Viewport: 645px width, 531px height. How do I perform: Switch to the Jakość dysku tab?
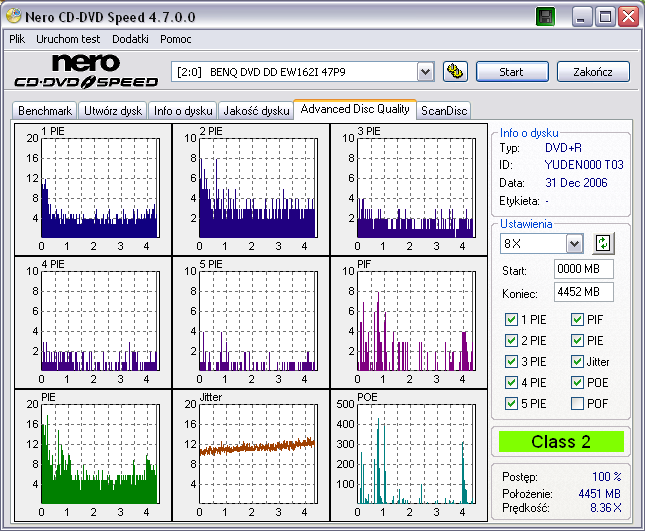pos(256,111)
